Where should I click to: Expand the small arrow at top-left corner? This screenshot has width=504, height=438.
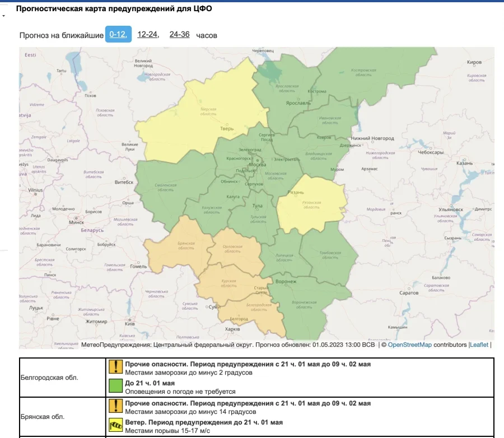[x=4, y=16]
